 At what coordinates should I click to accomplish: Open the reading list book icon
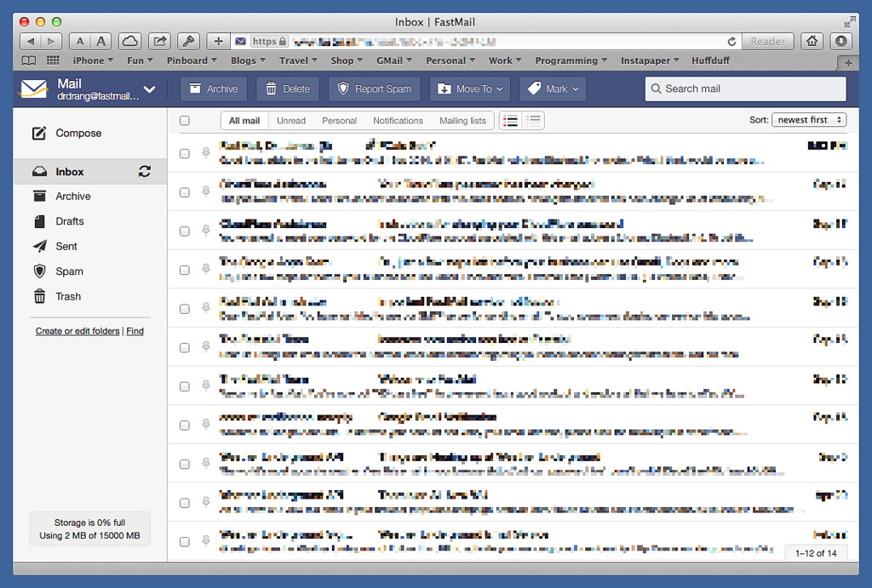click(x=28, y=60)
